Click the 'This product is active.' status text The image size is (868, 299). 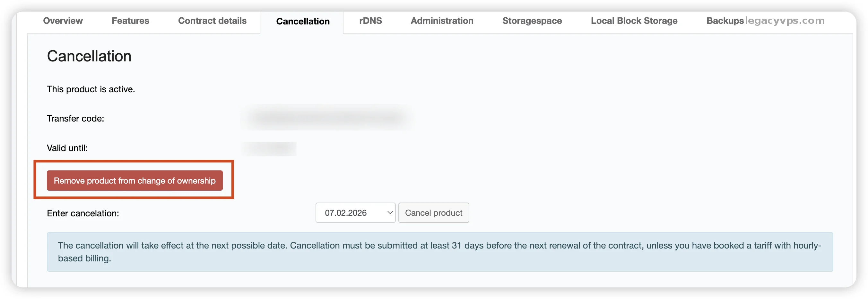91,89
